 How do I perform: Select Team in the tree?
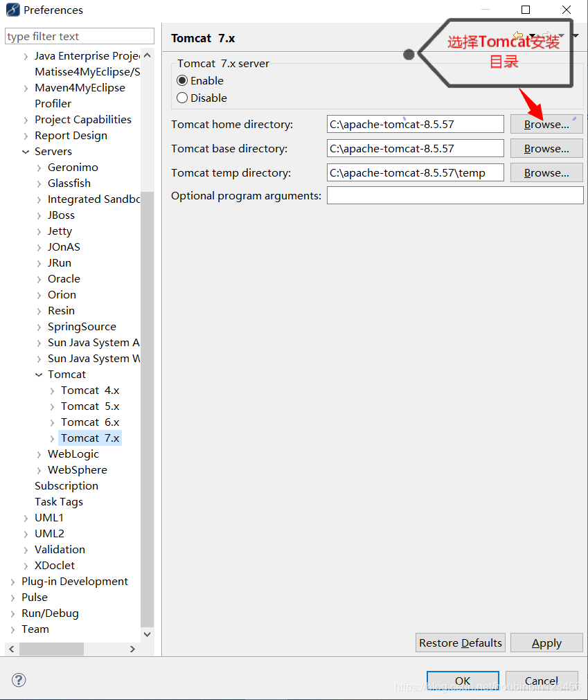click(35, 629)
